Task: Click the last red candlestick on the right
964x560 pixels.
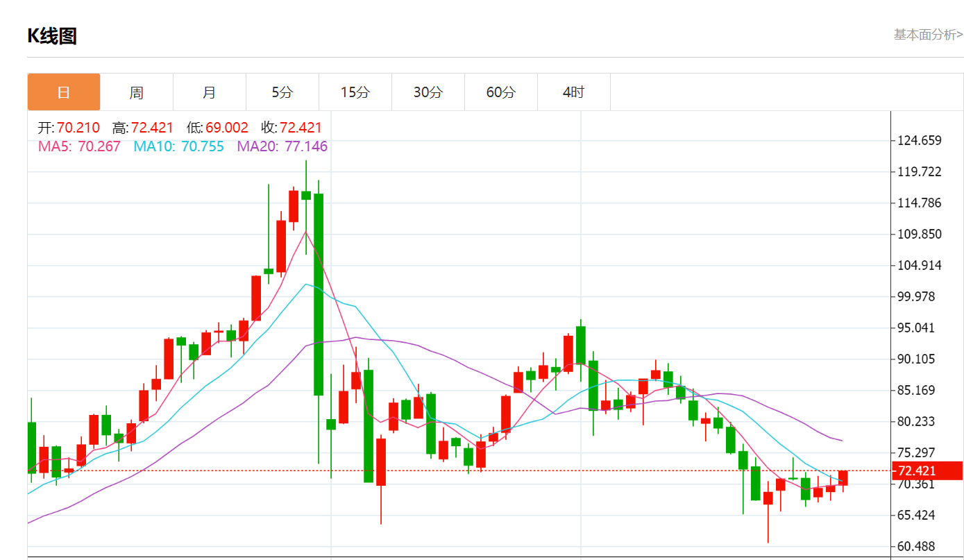Action: coord(843,477)
